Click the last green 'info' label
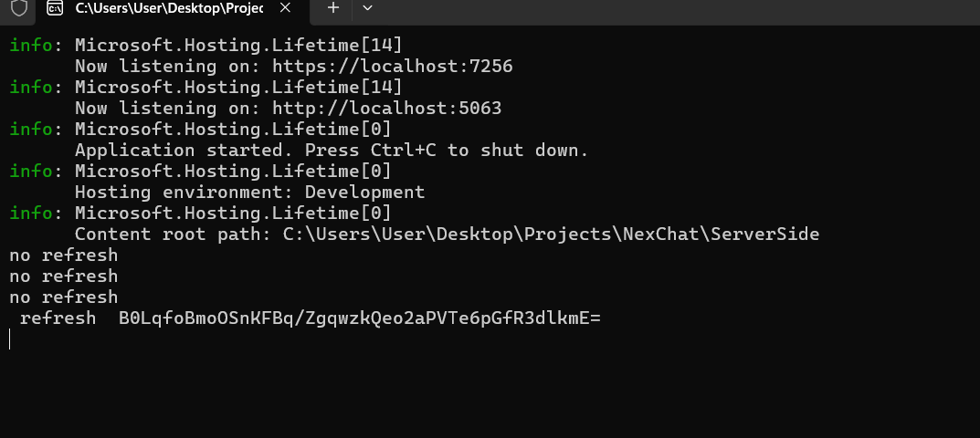Screen dimensions: 980x438 click(x=31, y=213)
